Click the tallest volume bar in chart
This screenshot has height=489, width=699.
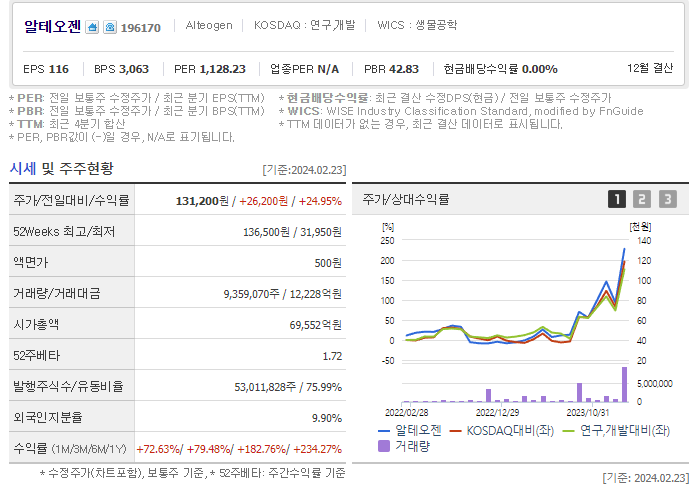624,385
